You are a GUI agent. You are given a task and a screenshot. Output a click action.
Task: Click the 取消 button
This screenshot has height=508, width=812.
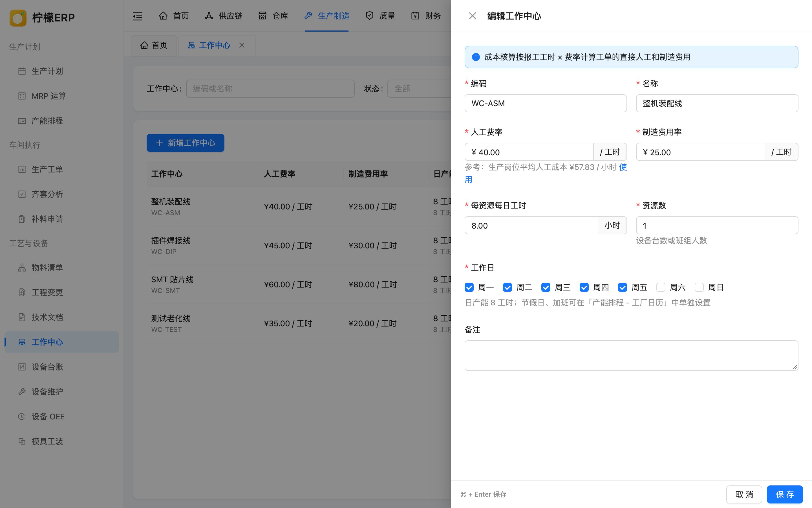pos(744,494)
